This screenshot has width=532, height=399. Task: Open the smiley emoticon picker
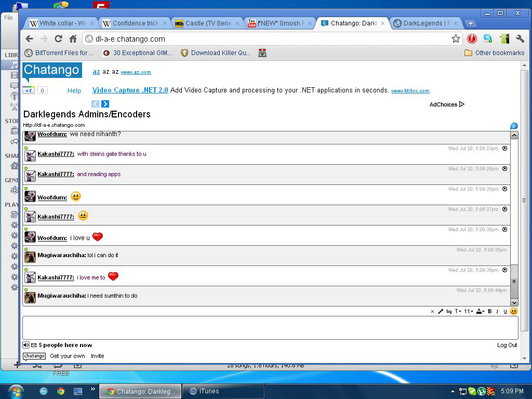514,311
